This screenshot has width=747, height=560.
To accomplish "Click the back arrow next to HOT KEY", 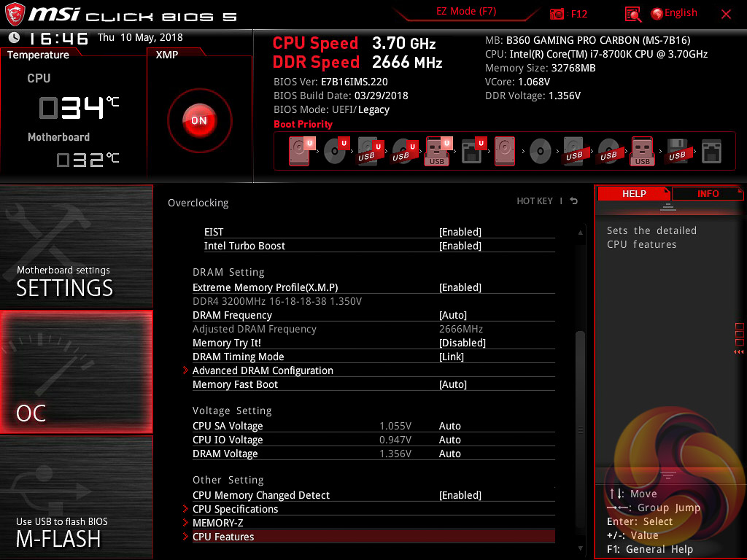I will pos(574,201).
